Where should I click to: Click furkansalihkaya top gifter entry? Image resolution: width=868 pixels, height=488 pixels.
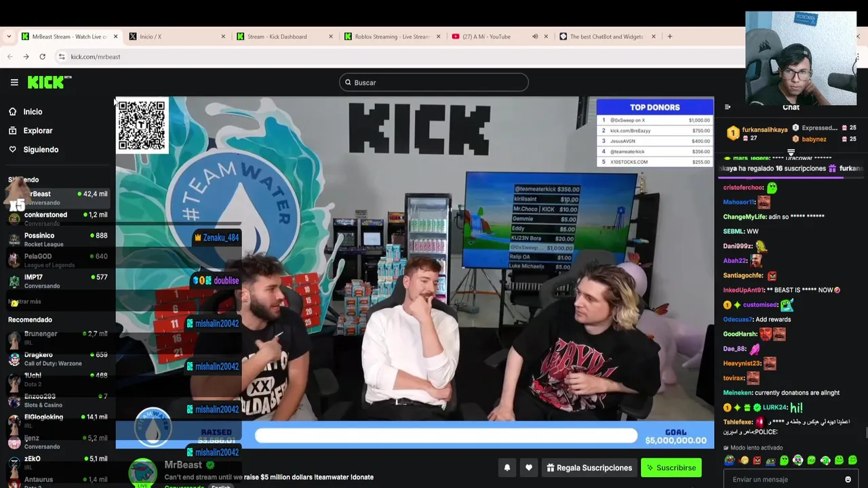757,133
